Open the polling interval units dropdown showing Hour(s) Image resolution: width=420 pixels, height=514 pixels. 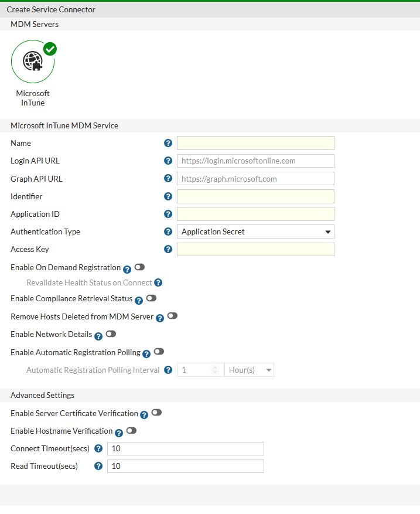(249, 370)
